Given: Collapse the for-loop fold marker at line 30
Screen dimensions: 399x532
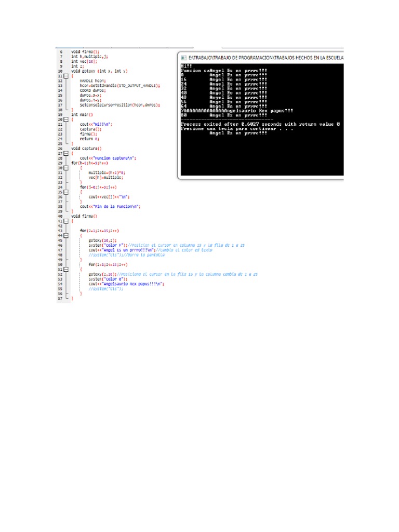Looking at the screenshot, I should point(66,168).
